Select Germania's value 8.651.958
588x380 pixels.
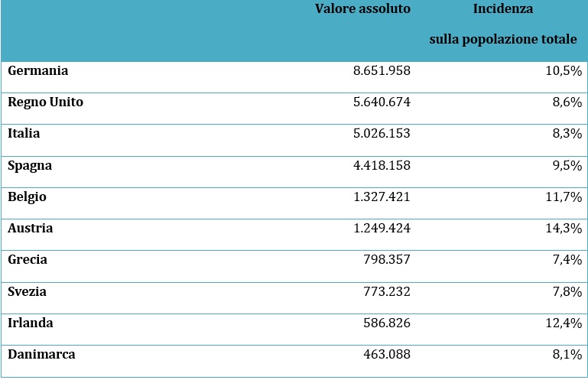382,70
